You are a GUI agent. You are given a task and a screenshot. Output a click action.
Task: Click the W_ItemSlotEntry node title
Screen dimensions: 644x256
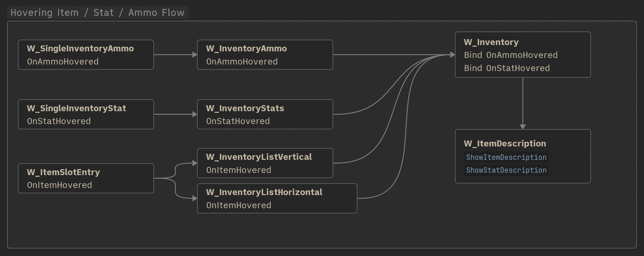click(63, 172)
